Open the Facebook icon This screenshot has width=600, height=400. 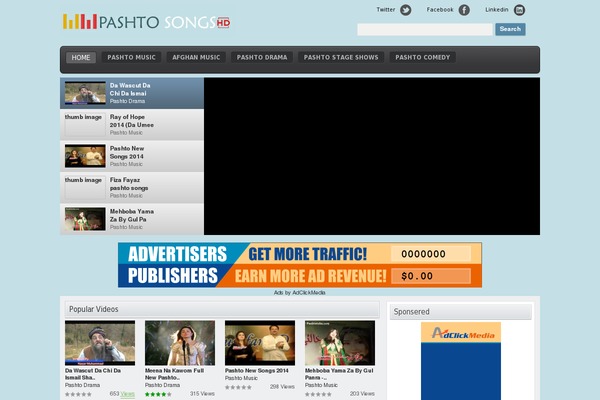tap(464, 10)
